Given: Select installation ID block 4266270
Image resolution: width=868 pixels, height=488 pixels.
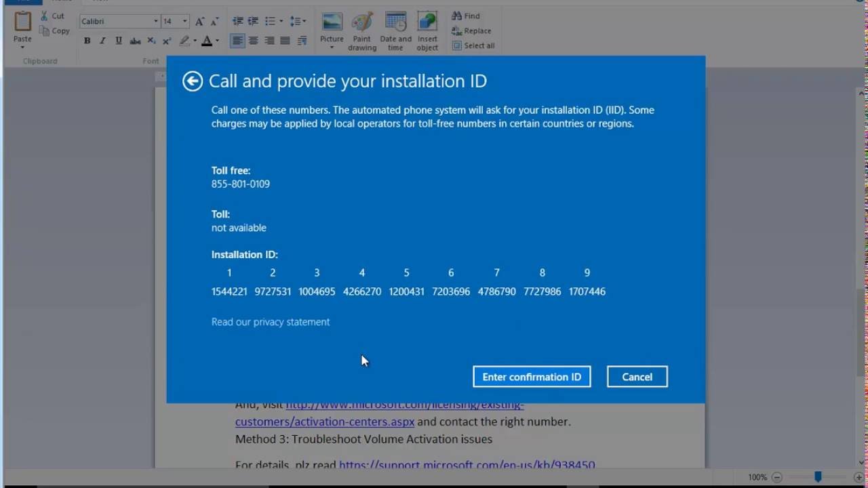Looking at the screenshot, I should [x=362, y=291].
